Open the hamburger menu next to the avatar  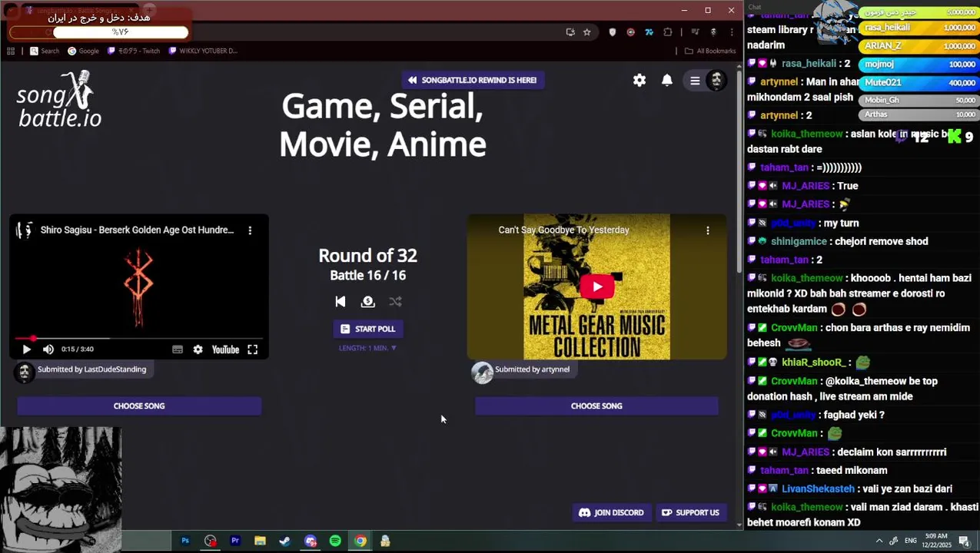tap(695, 80)
